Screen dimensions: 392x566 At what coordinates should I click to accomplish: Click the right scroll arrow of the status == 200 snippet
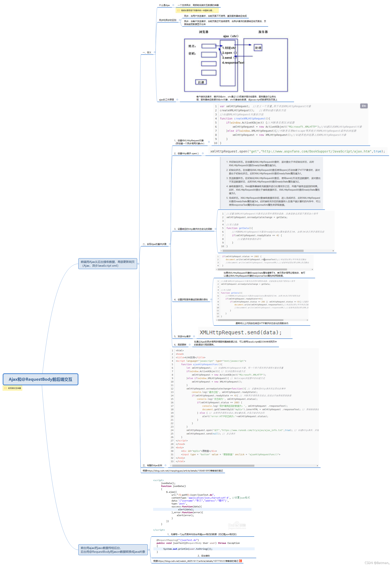[312, 269]
